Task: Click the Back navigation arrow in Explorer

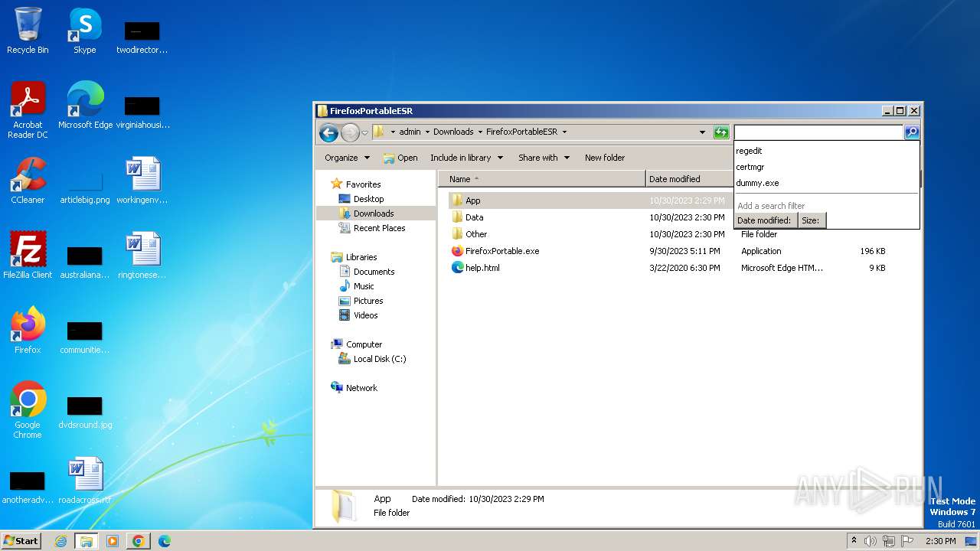Action: tap(329, 132)
